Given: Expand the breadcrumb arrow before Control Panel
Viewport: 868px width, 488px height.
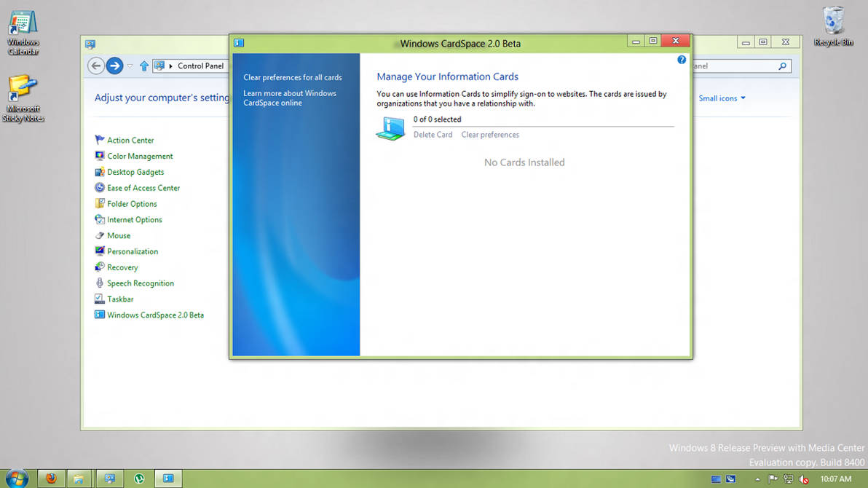Looking at the screenshot, I should 170,66.
